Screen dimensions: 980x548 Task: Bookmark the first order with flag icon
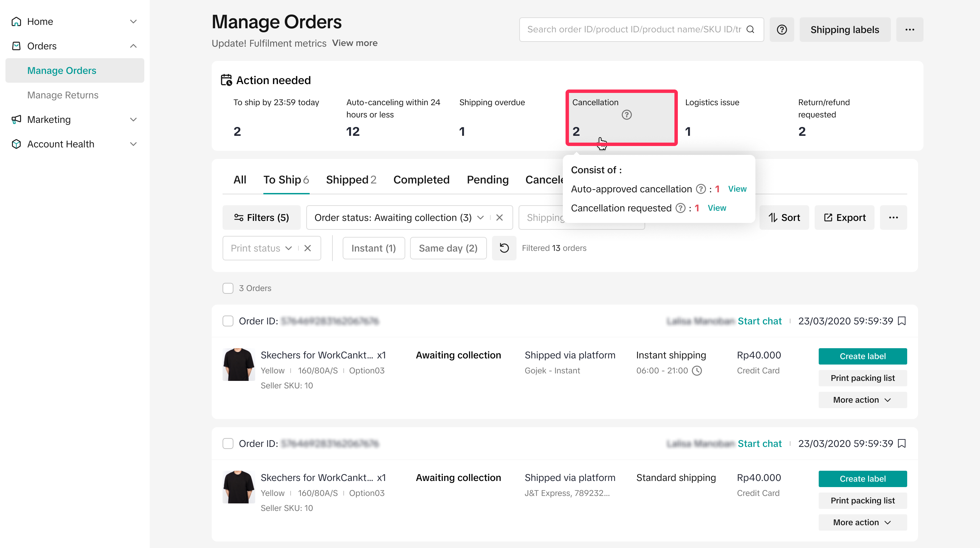point(902,321)
